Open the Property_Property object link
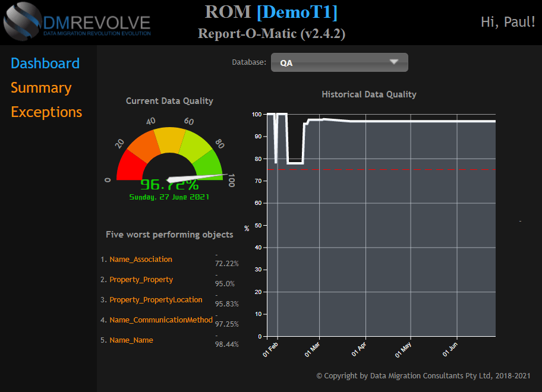Screen dimensions: 542x392 point(141,280)
